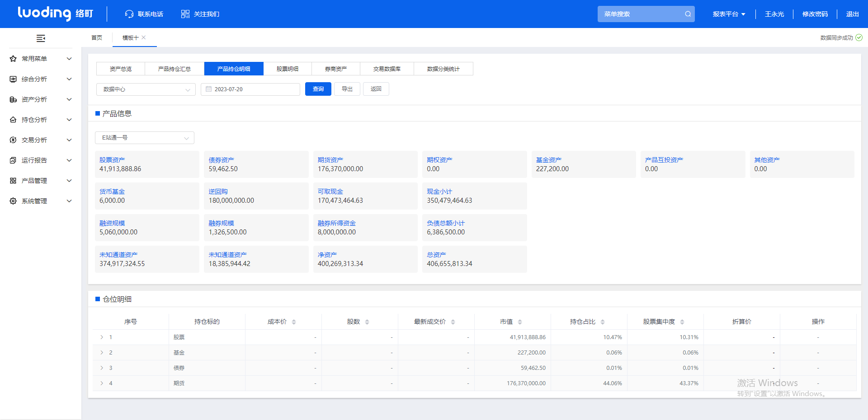Image resolution: width=868 pixels, height=420 pixels.
Task: Expand row 4 期货 in table
Action: pyautogui.click(x=102, y=383)
